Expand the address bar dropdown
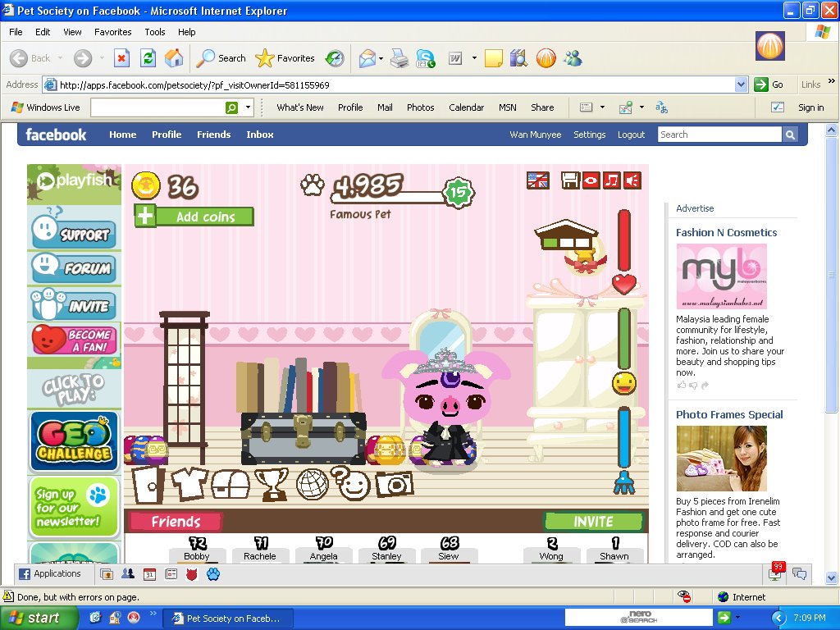This screenshot has height=630, width=840. point(742,84)
